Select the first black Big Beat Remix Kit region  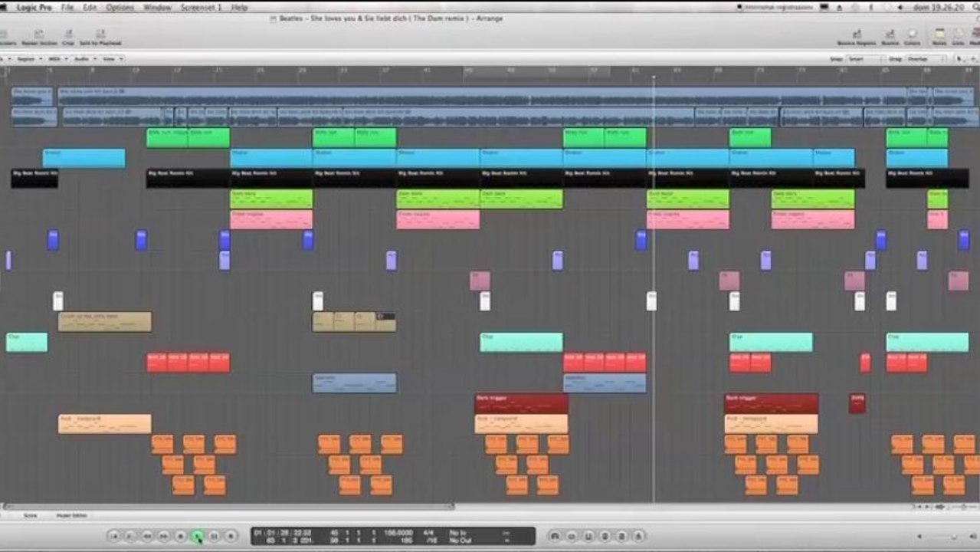tap(34, 178)
